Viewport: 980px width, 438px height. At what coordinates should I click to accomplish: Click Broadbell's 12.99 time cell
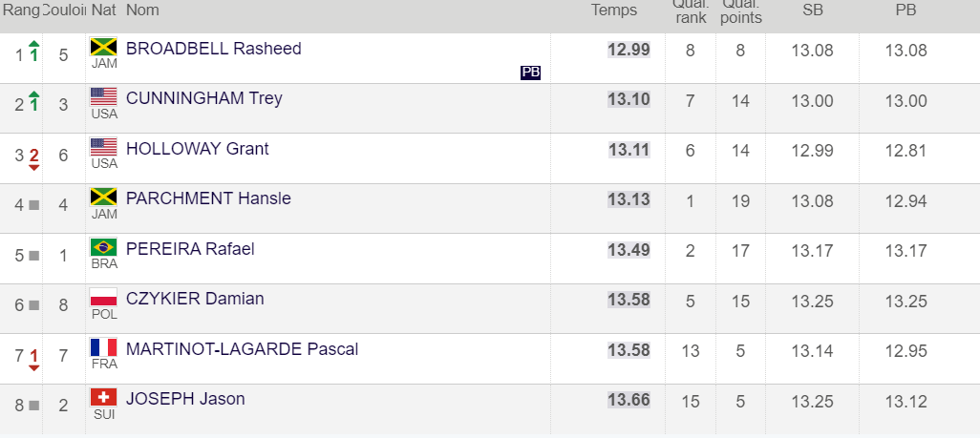pos(628,50)
